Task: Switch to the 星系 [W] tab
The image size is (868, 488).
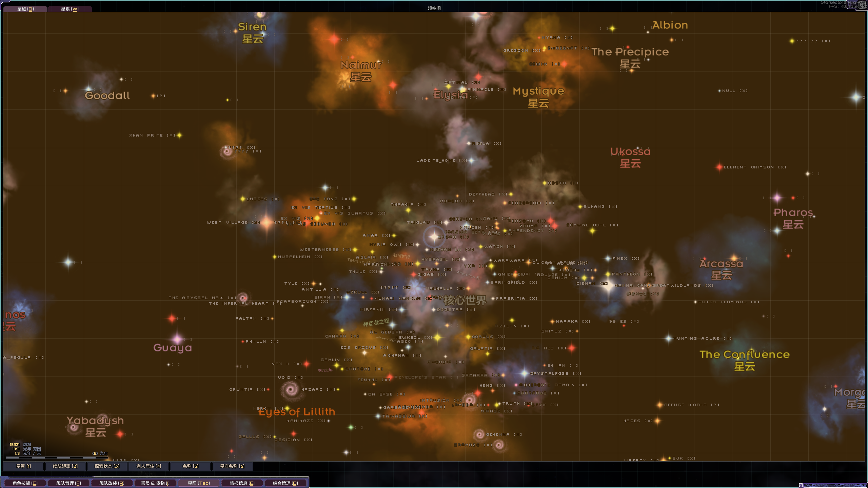Action: point(70,9)
